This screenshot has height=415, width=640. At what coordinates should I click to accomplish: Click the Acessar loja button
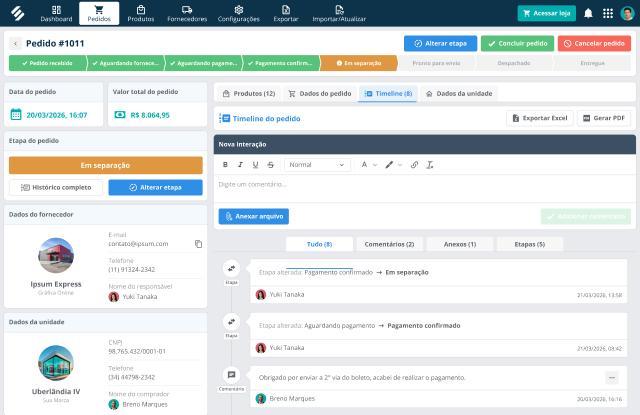[x=547, y=13]
